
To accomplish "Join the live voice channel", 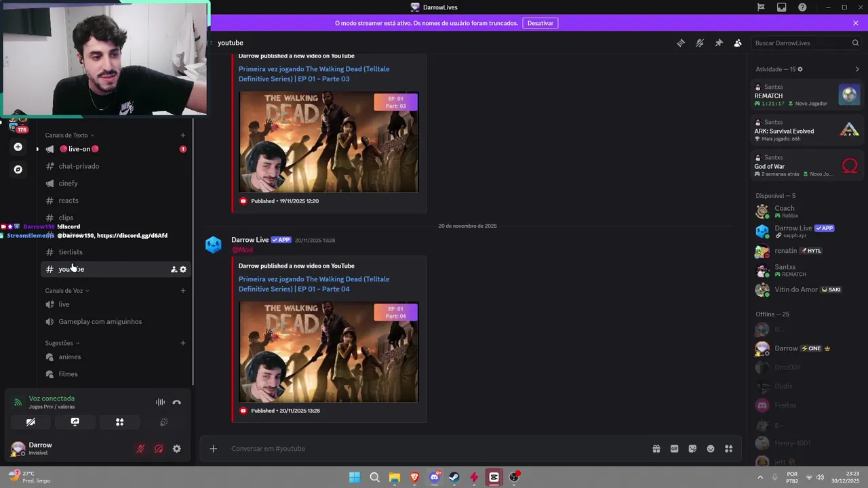I will tap(115, 304).
